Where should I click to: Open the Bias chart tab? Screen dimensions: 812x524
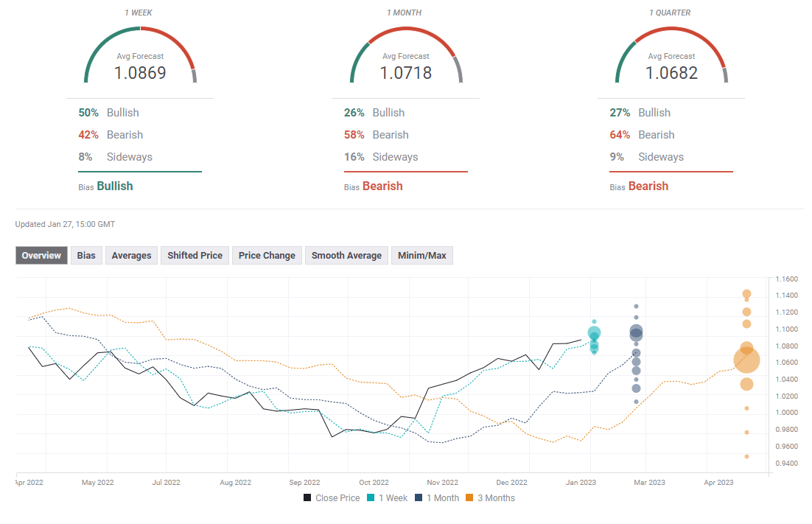(86, 256)
